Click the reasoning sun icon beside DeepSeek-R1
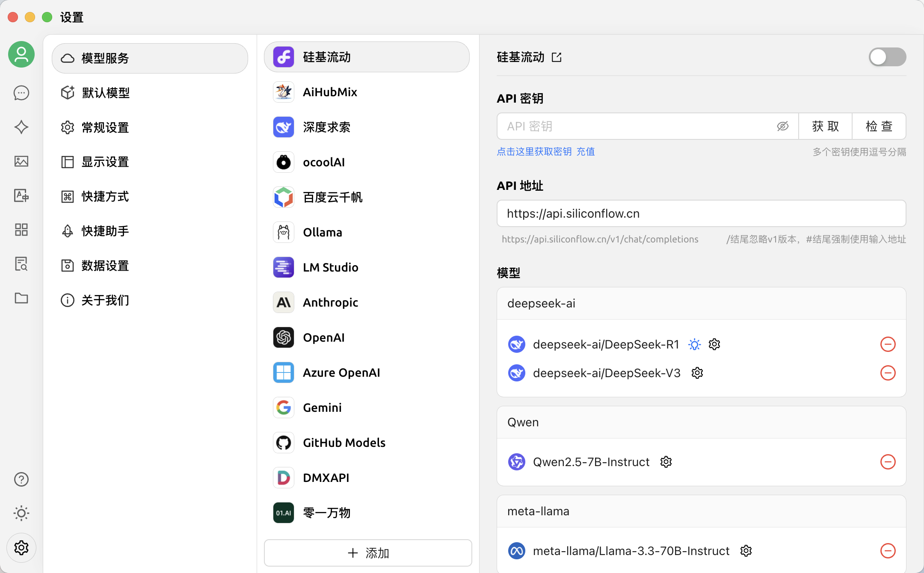 [x=695, y=344]
